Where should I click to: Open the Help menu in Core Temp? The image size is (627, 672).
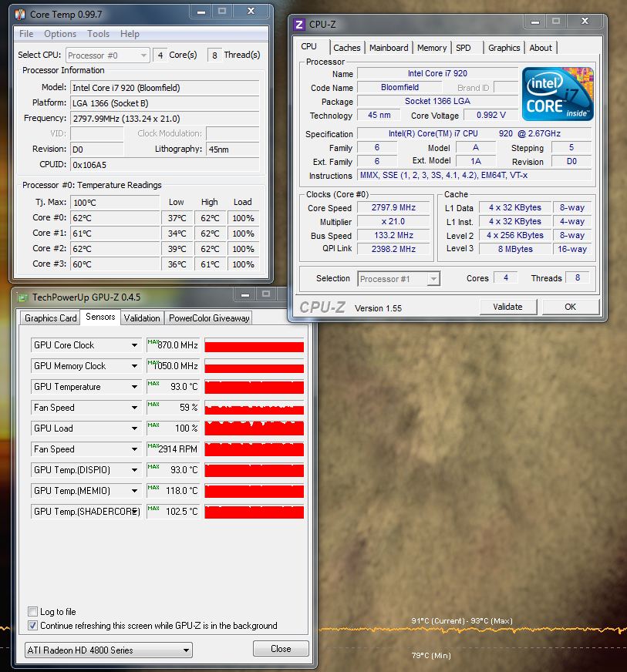(130, 34)
